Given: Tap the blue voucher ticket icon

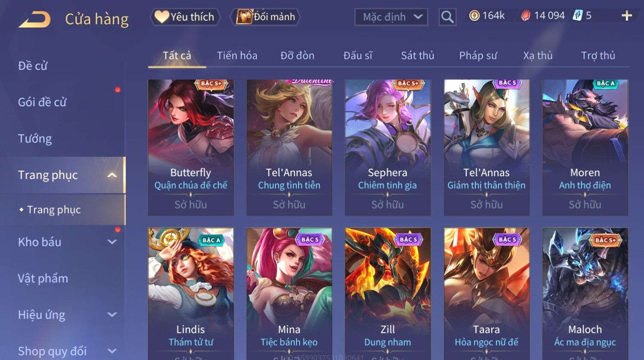Looking at the screenshot, I should (577, 16).
